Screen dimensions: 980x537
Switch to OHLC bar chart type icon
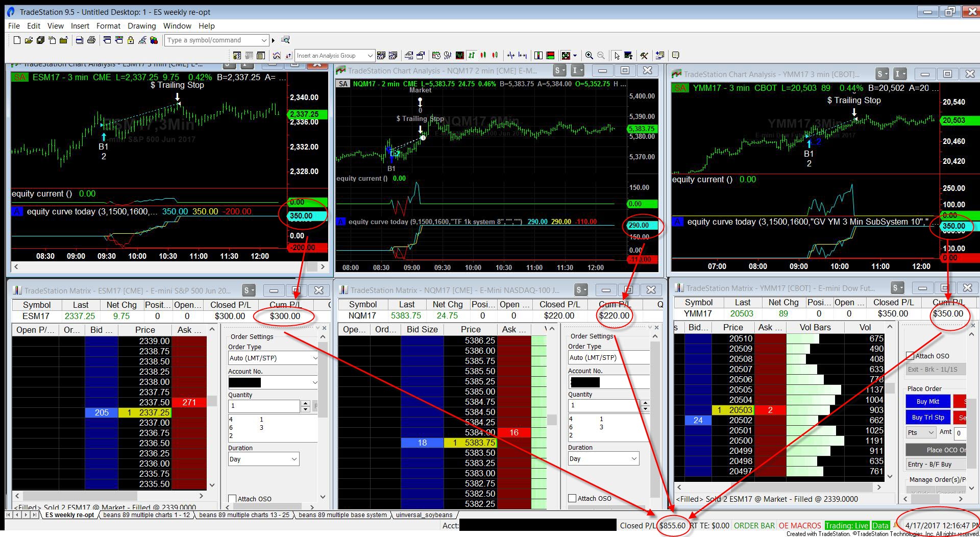(x=471, y=55)
